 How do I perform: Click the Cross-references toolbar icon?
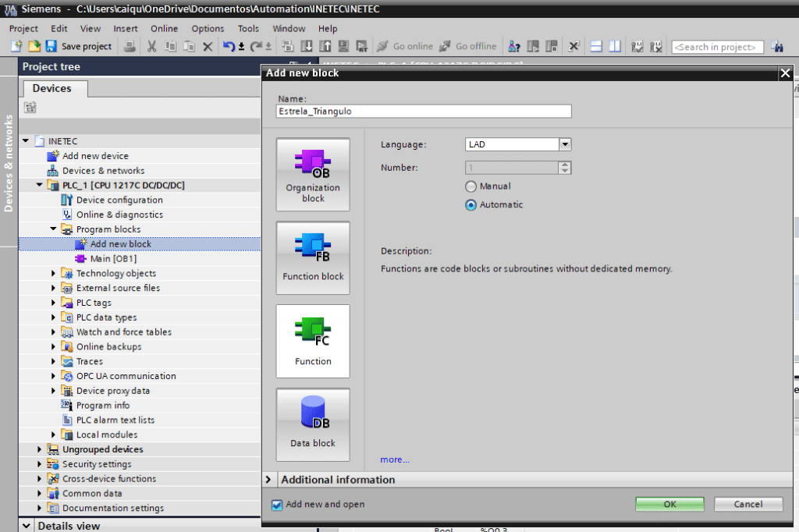574,46
